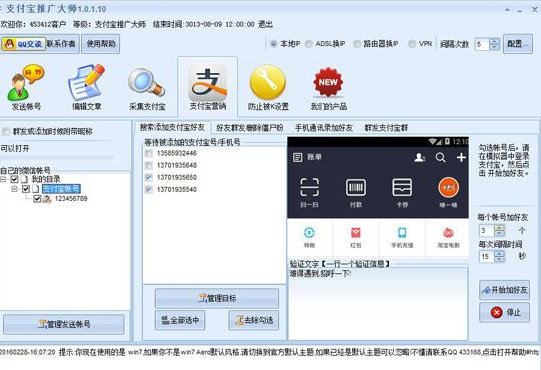The width and height of the screenshot is (541, 370).
Task: Switch to 好友群发删除僵尸粉 tab
Action: coord(250,128)
